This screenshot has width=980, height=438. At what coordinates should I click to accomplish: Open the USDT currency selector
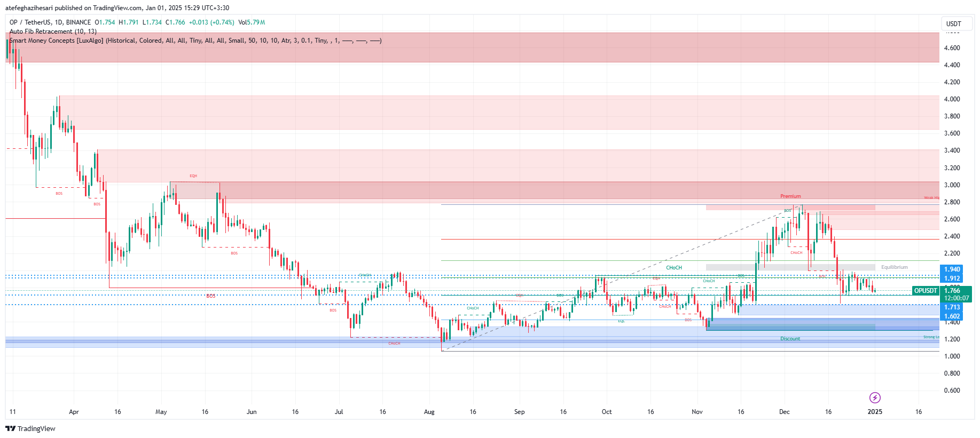[x=956, y=23]
